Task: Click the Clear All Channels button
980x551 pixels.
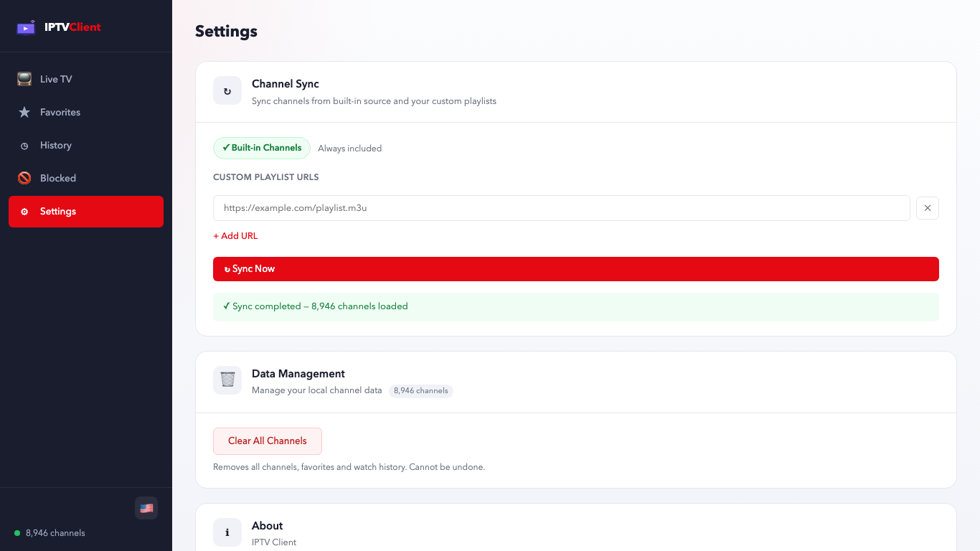Action: (x=268, y=441)
